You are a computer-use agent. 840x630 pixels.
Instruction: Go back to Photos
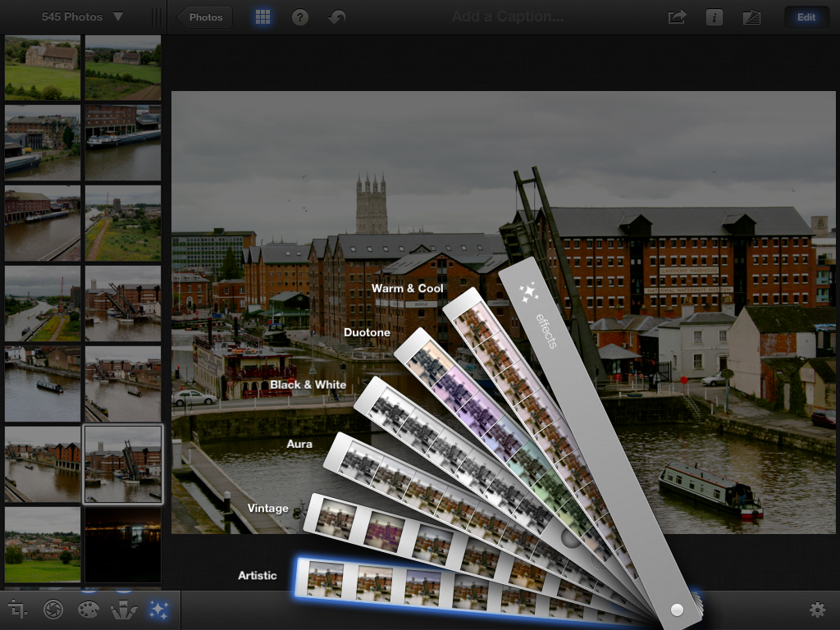[204, 17]
